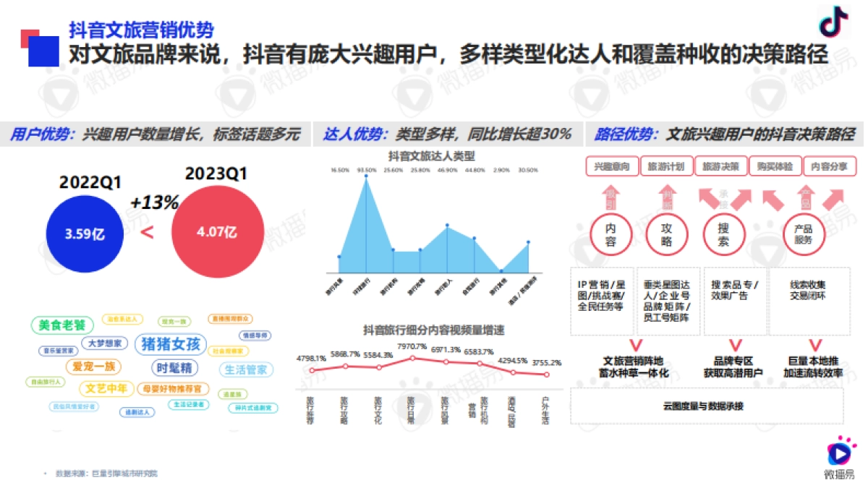Select the 兴趣意向 stage tab
The width and height of the screenshot is (868, 488).
pos(612,166)
